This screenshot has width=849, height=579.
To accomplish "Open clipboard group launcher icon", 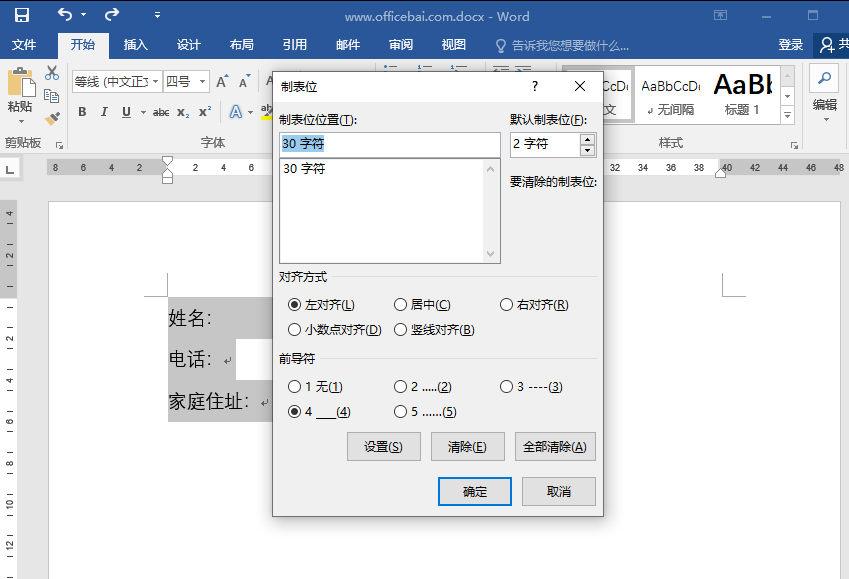I will (60, 145).
